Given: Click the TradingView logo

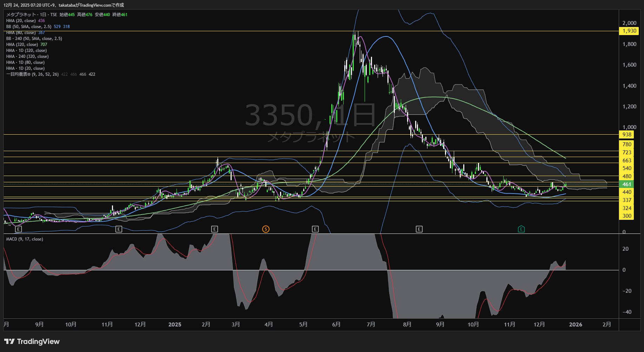Looking at the screenshot, I should click(x=32, y=341).
